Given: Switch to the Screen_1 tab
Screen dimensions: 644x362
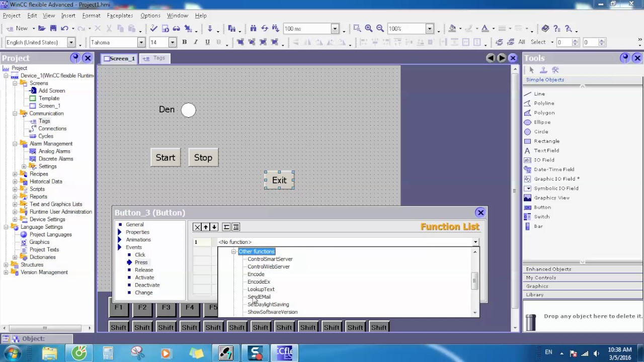Looking at the screenshot, I should click(120, 58).
